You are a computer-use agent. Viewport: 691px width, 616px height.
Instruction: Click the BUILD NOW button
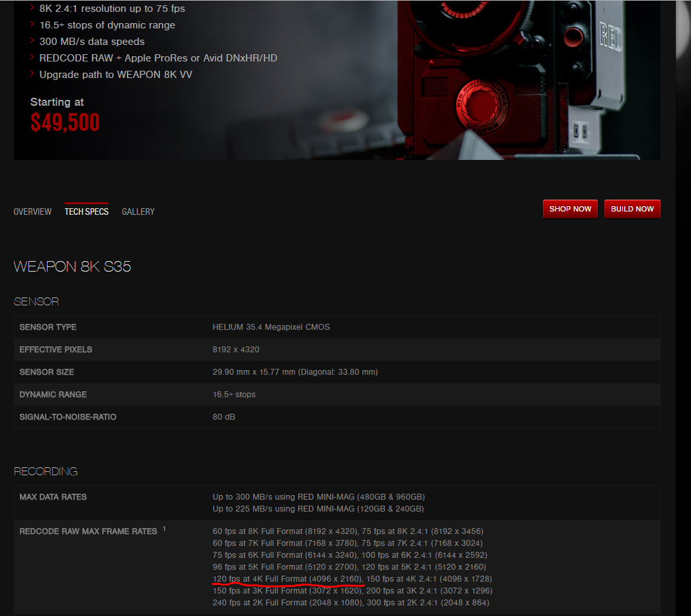tap(632, 209)
